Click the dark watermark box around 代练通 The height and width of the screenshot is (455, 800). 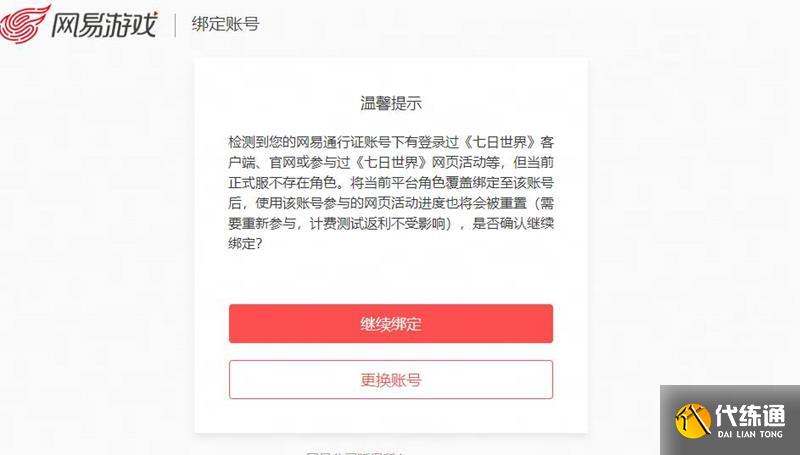[x=730, y=420]
